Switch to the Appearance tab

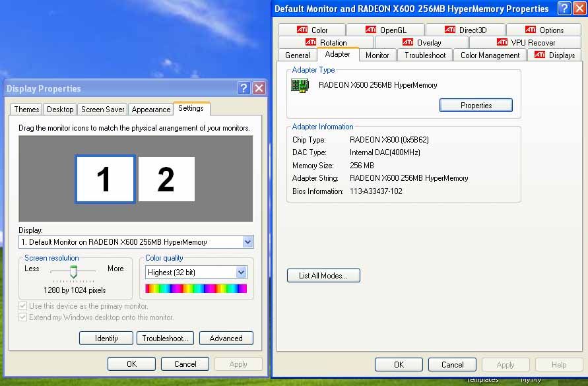[x=150, y=109]
